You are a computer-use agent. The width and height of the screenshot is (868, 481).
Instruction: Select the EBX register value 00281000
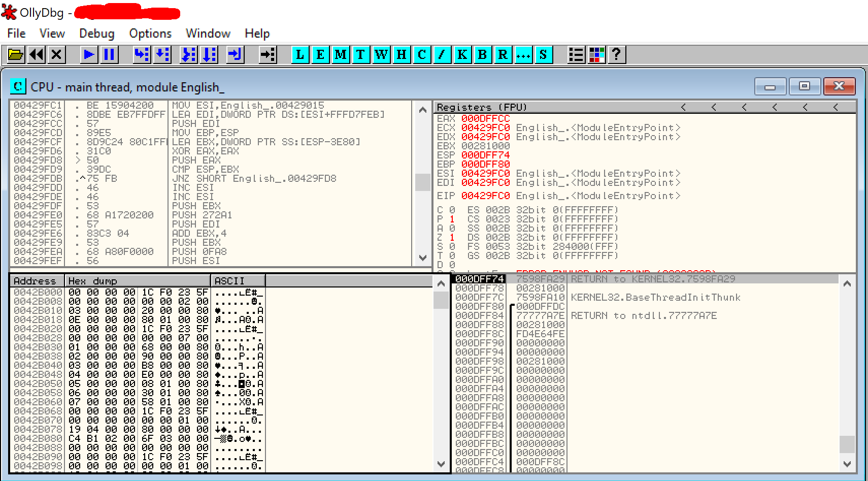click(x=485, y=146)
